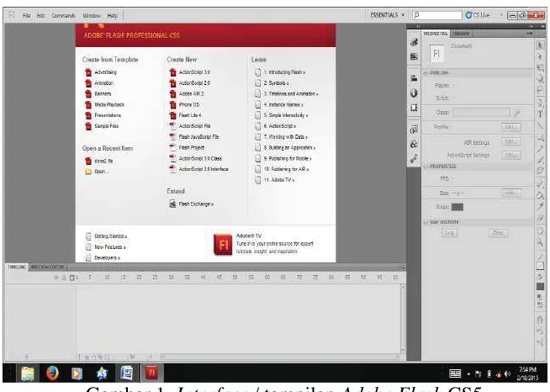Select the Timeline tab

pos(17,267)
